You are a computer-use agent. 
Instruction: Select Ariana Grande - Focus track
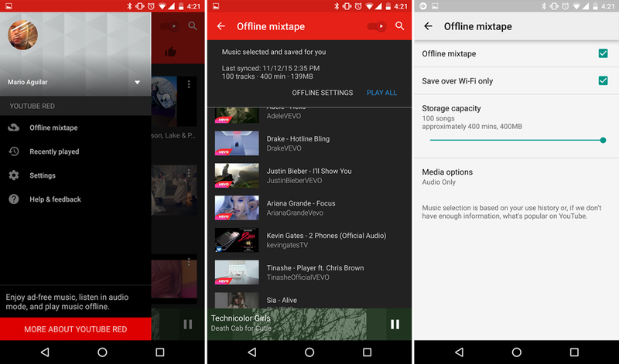[x=309, y=208]
